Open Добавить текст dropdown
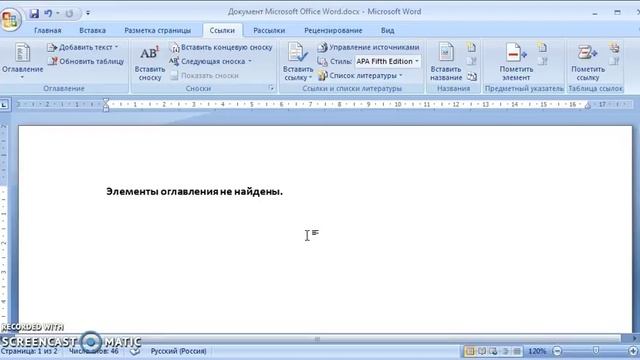The width and height of the screenshot is (640, 360). pos(83,47)
